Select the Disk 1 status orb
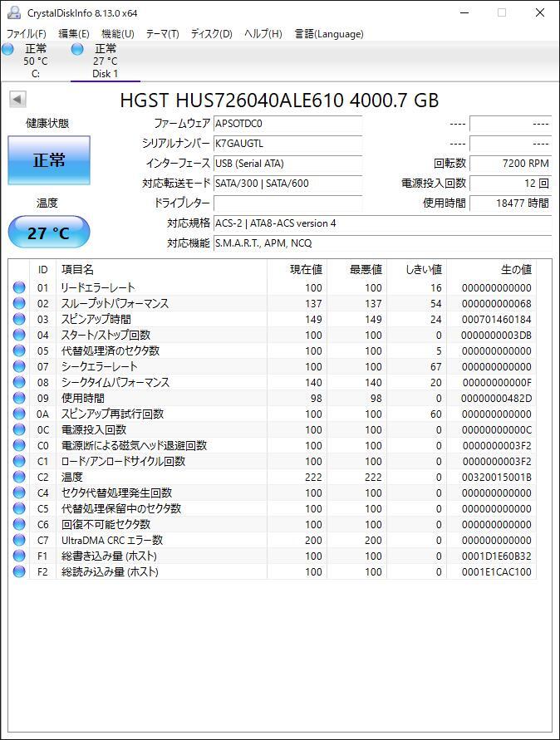The height and width of the screenshot is (740, 560). point(77,49)
